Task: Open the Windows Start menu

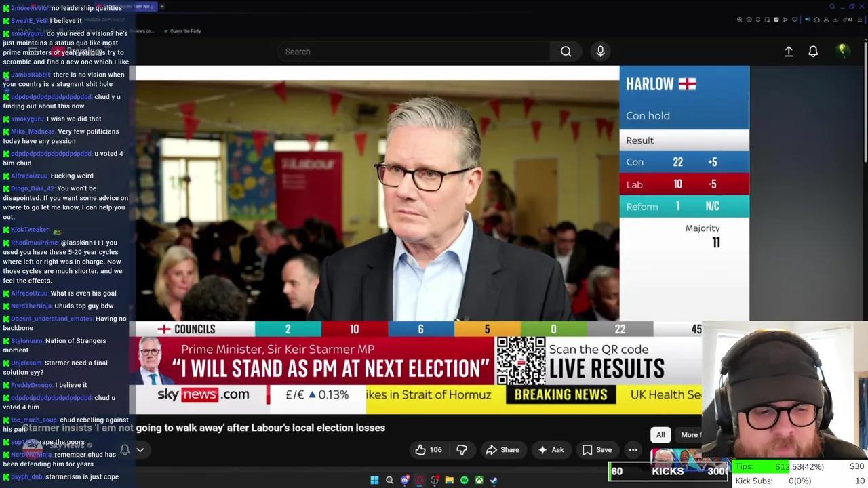Action: (x=374, y=481)
